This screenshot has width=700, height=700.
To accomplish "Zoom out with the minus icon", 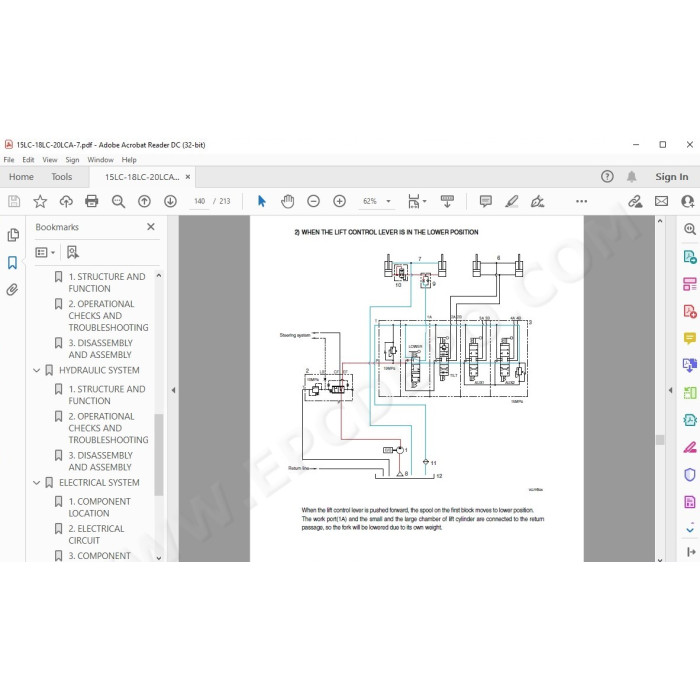I will coord(313,201).
